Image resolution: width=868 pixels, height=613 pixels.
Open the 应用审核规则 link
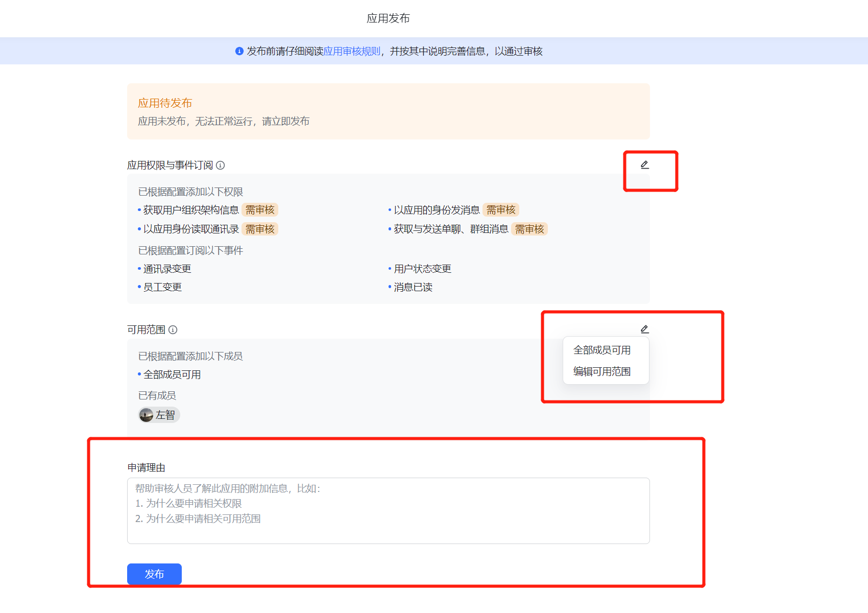[352, 51]
